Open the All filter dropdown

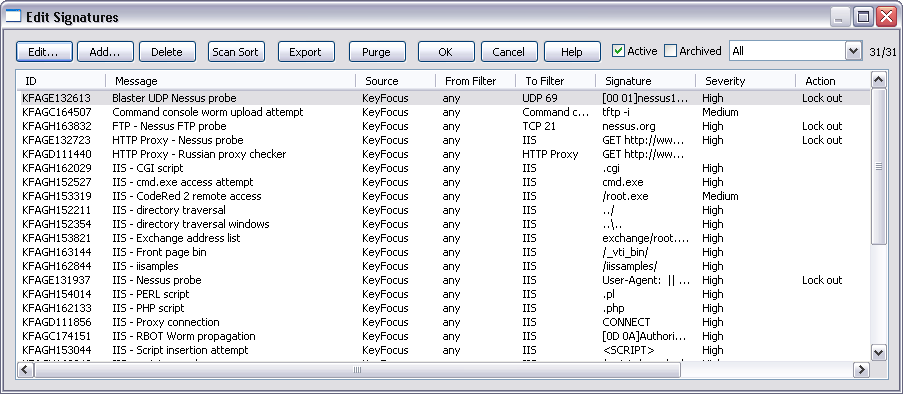(853, 51)
